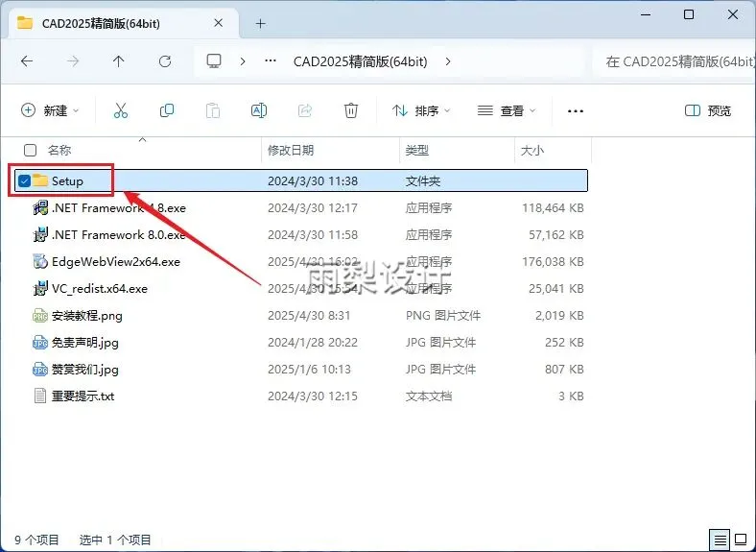Sort by the 名称 column header
The width and height of the screenshot is (756, 552).
pyautogui.click(x=59, y=150)
